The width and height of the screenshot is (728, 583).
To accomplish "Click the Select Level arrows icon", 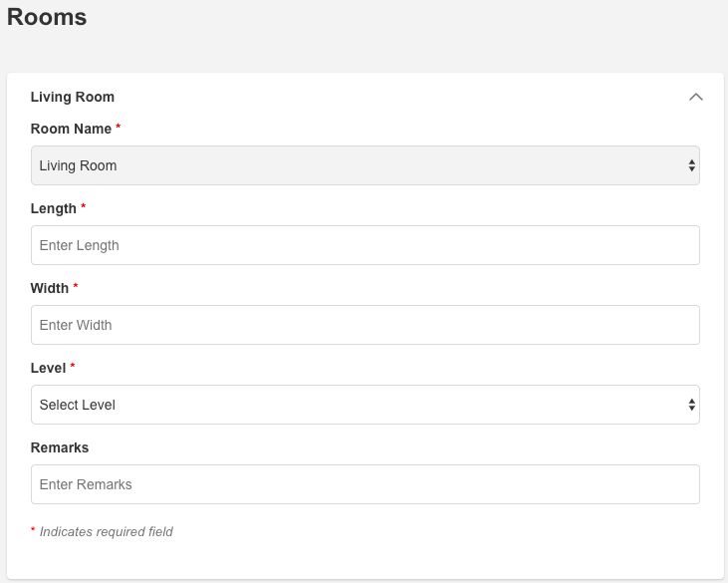I will [x=691, y=405].
